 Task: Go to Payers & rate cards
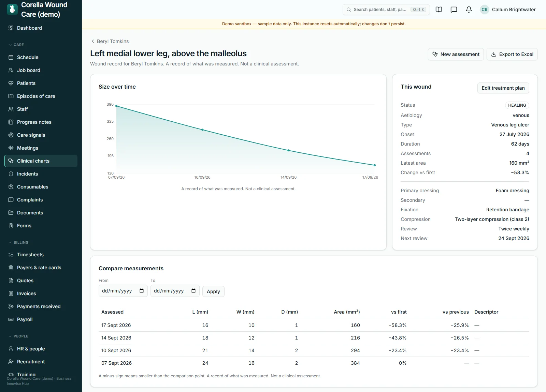point(41,268)
